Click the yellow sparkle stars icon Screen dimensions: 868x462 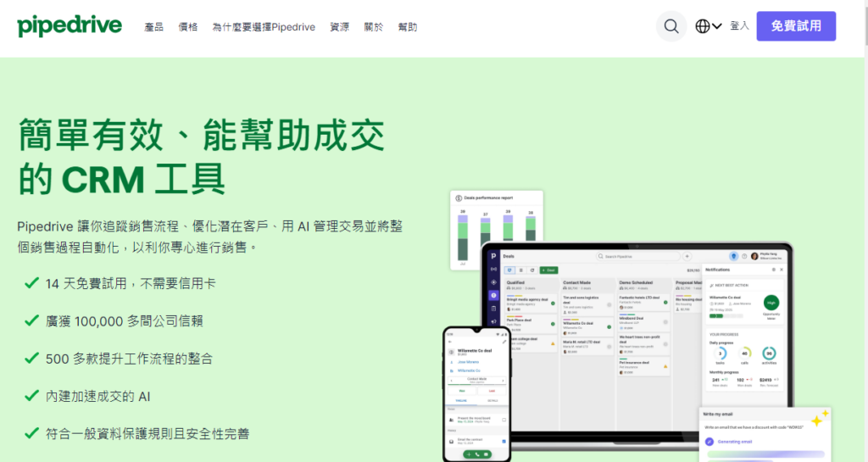819,418
